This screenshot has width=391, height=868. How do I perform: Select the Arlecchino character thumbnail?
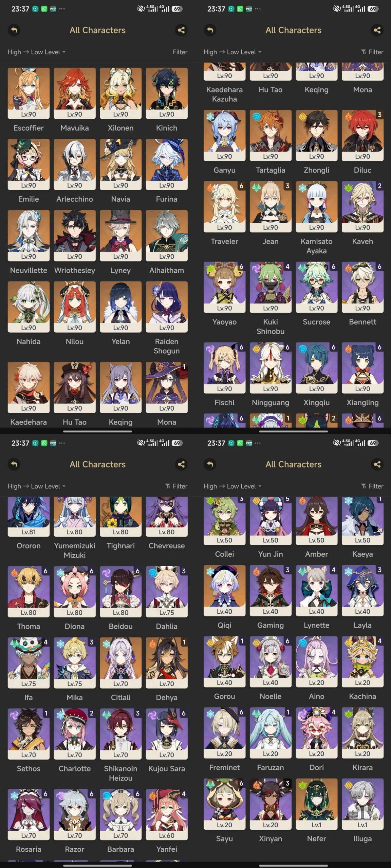point(75,164)
